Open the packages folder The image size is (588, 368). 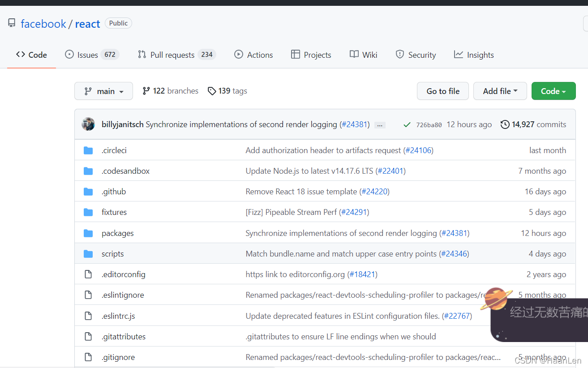click(x=118, y=233)
